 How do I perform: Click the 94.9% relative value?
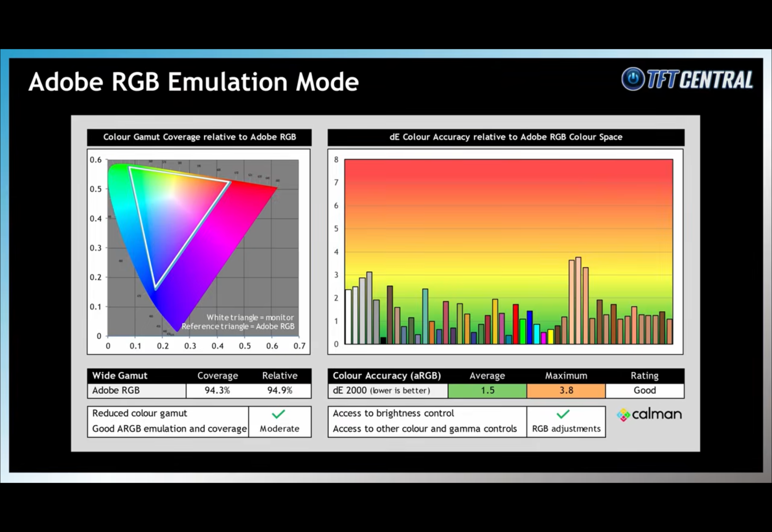click(279, 390)
